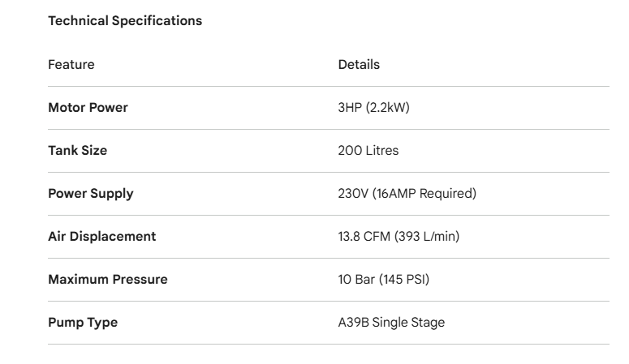This screenshot has height=364, width=629.
Task: Select the Maximum Pressure row label
Action: tap(108, 280)
